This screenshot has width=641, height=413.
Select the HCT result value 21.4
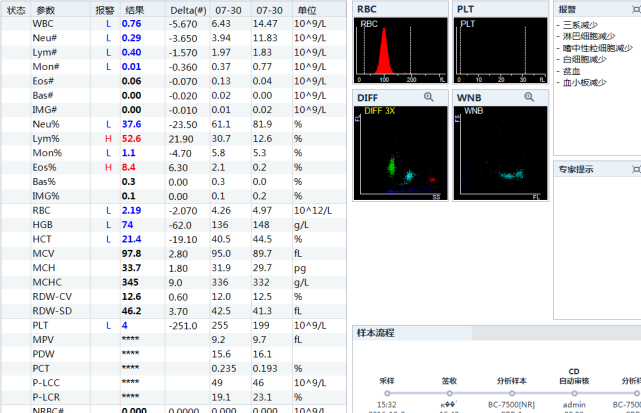[131, 239]
